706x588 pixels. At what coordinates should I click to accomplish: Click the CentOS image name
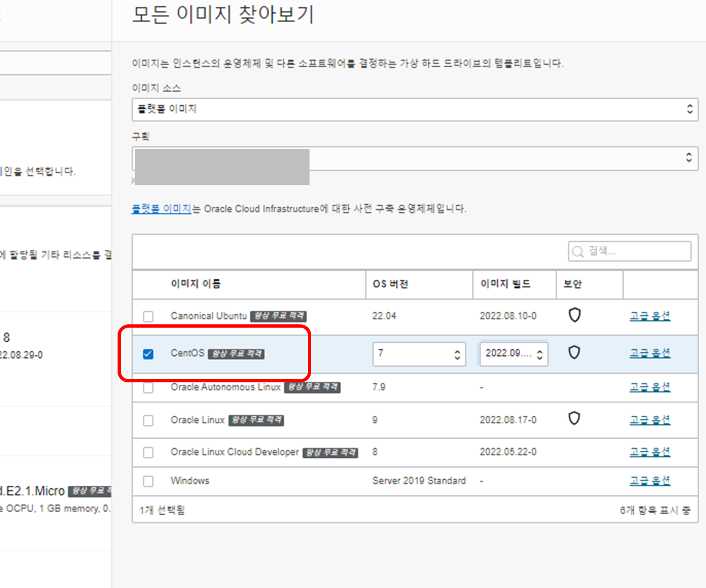tap(187, 353)
